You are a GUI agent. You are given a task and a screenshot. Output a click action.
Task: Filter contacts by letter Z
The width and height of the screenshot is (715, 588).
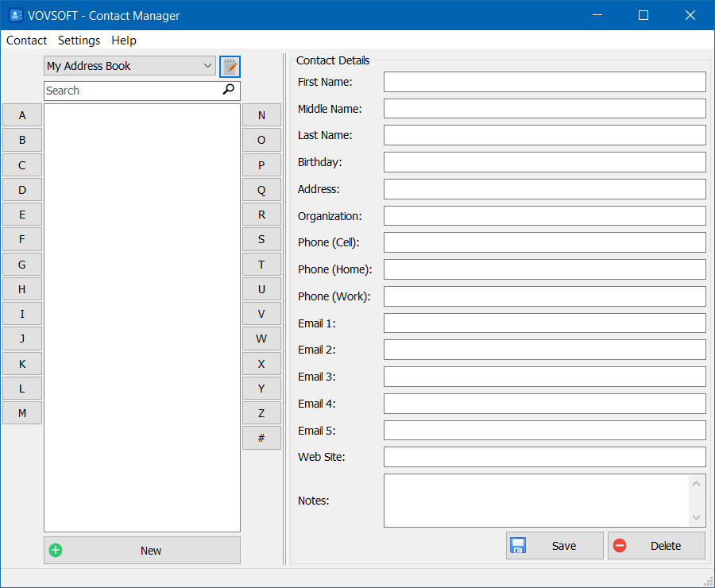pyautogui.click(x=261, y=413)
